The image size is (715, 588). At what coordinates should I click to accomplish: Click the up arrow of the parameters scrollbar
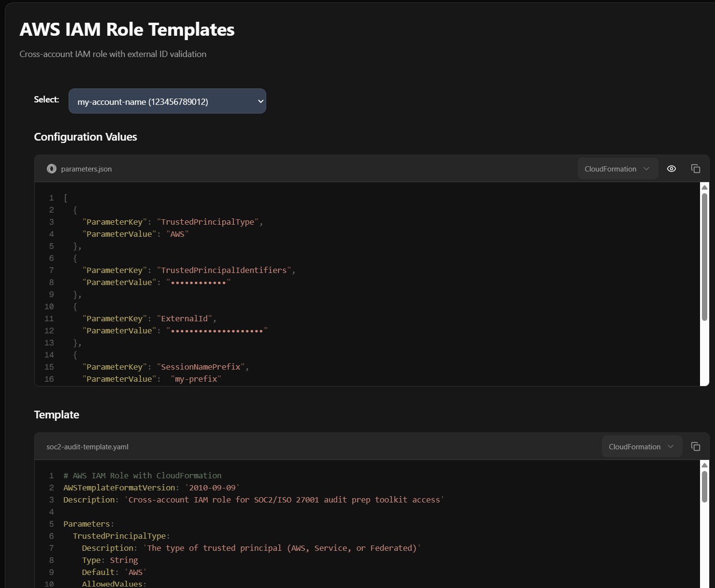[x=704, y=187]
